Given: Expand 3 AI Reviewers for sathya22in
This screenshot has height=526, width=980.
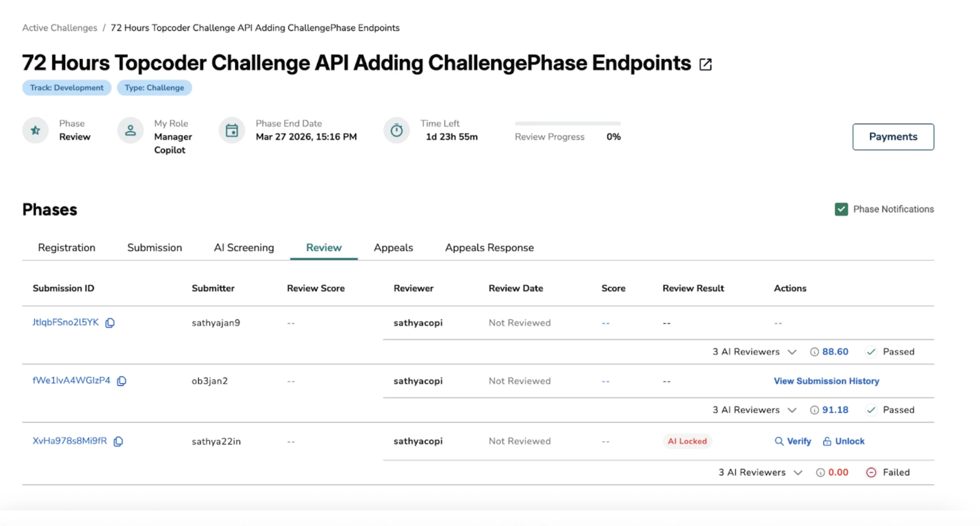Looking at the screenshot, I should tap(798, 472).
